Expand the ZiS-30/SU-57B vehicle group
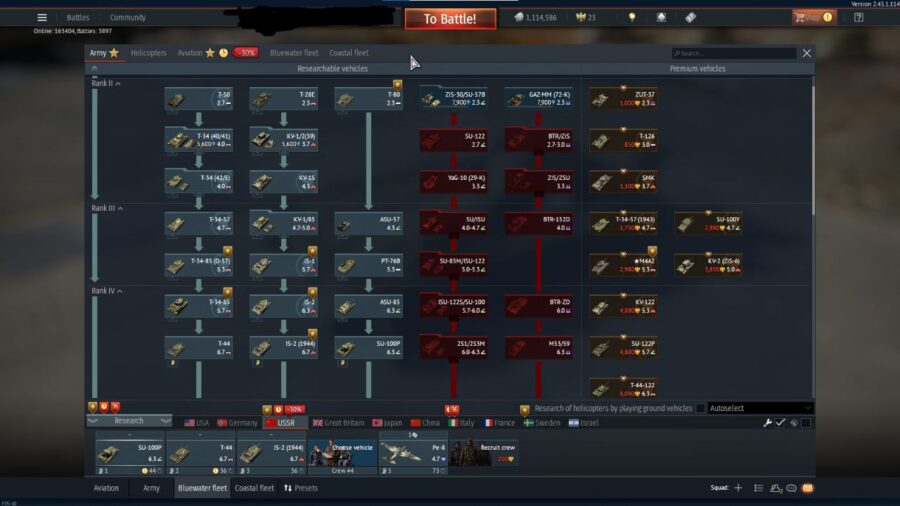This screenshot has height=506, width=900. (x=453, y=99)
